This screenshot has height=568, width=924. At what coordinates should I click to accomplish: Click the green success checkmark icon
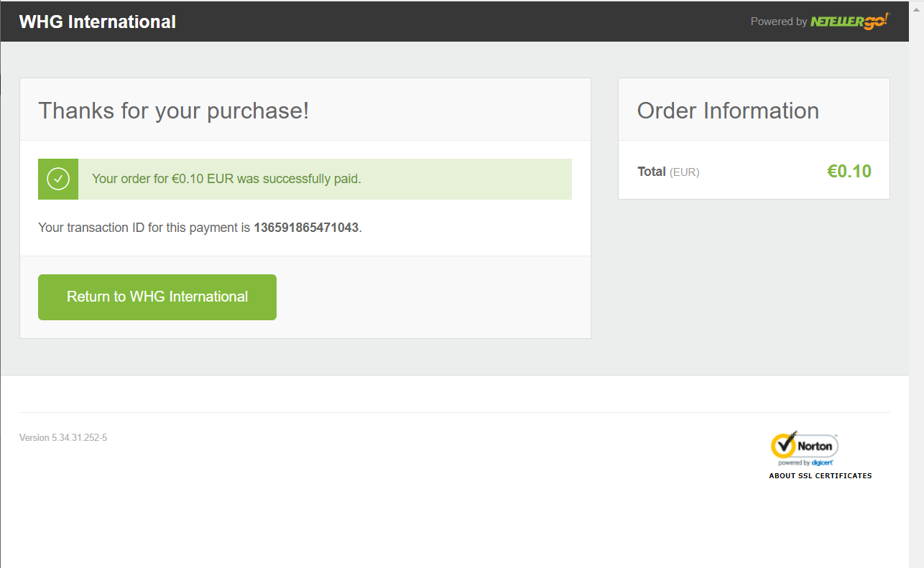point(58,179)
